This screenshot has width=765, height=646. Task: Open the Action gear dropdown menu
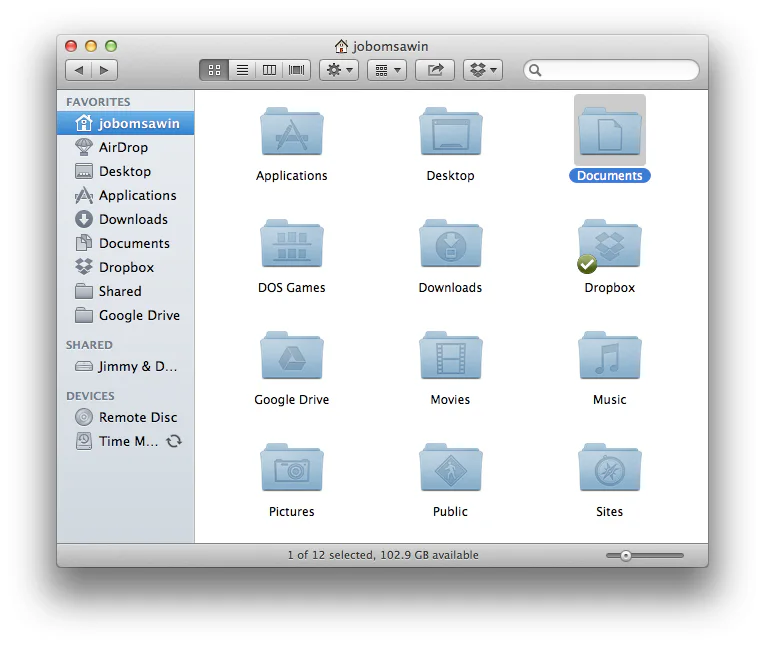tap(339, 70)
